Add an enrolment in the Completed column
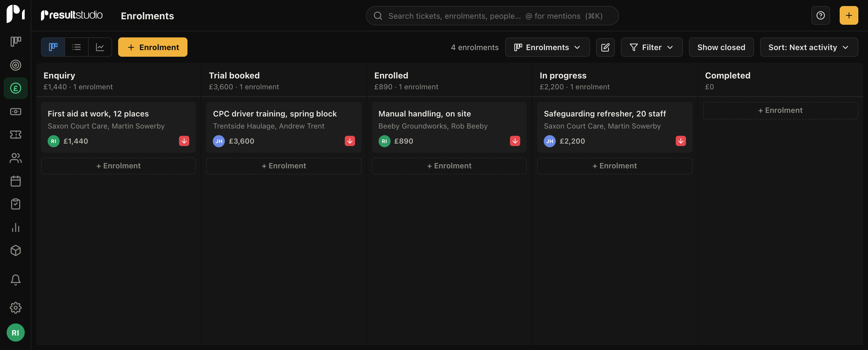 780,111
